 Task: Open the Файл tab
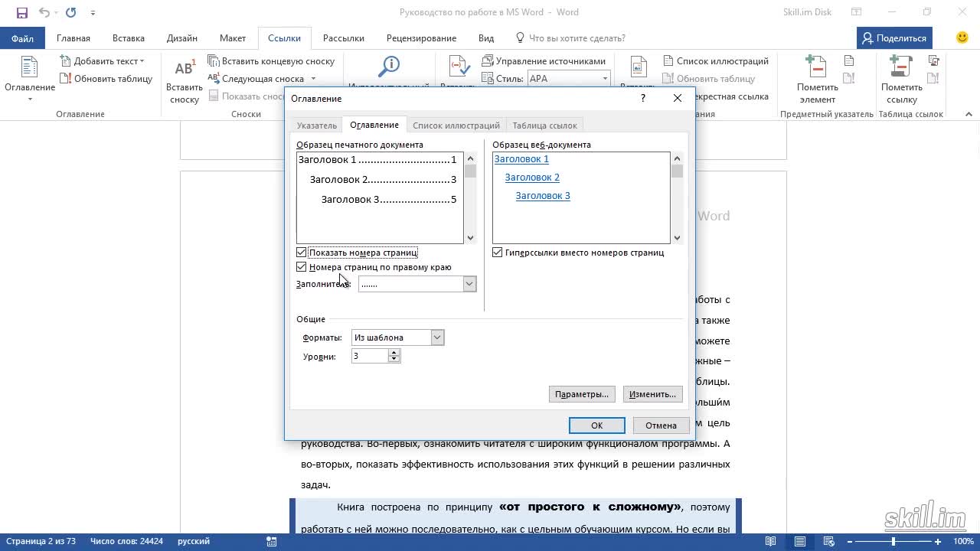pyautogui.click(x=22, y=38)
